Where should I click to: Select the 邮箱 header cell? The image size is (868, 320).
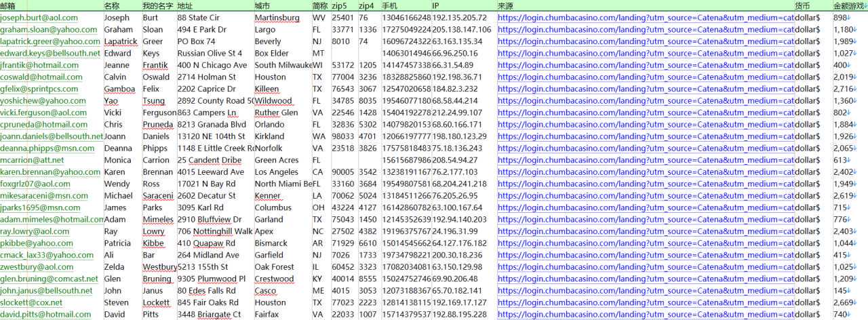tap(7, 5)
